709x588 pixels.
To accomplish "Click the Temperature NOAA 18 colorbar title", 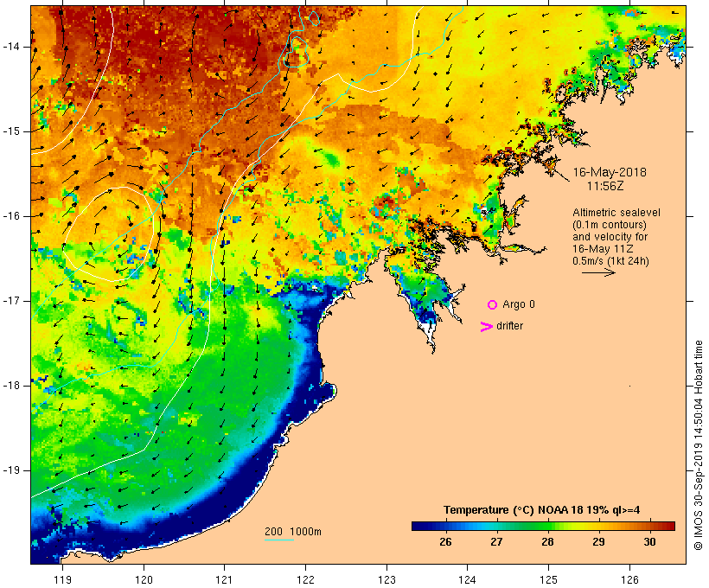I will 542,510.
